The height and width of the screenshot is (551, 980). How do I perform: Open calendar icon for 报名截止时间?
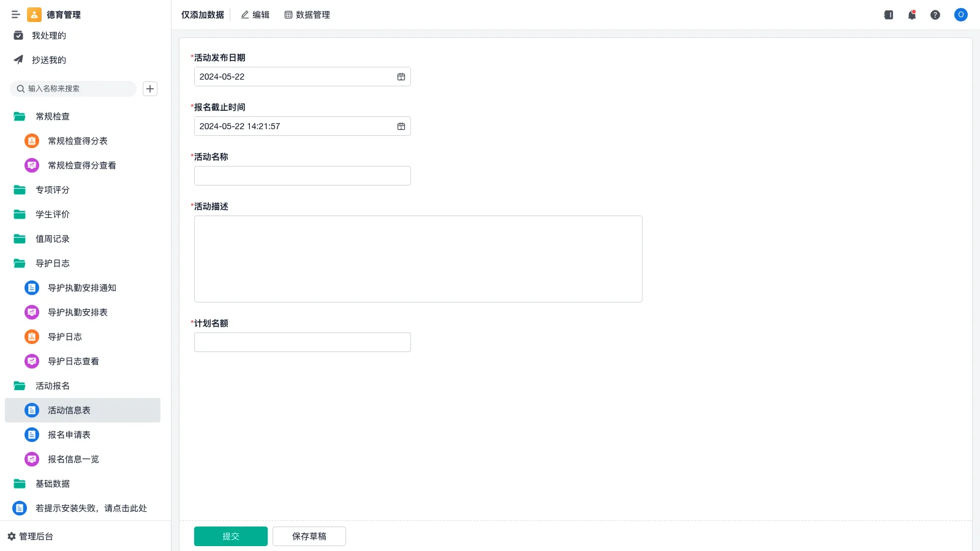coord(401,127)
